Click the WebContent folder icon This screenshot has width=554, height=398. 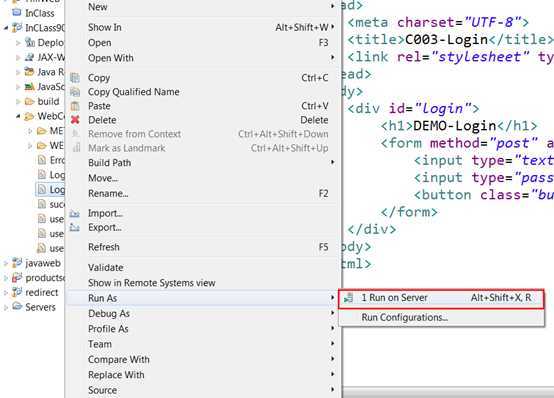29,116
